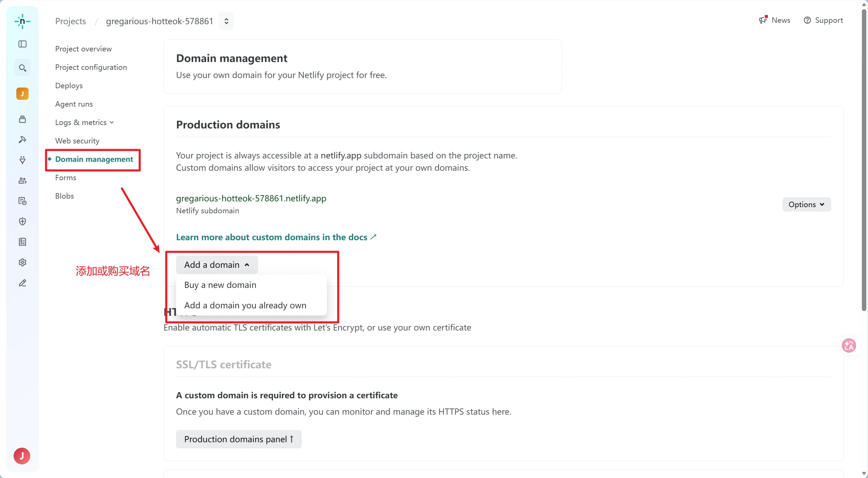Image resolution: width=868 pixels, height=478 pixels.
Task: Click the hammer builds icon in sidebar
Action: (22, 139)
